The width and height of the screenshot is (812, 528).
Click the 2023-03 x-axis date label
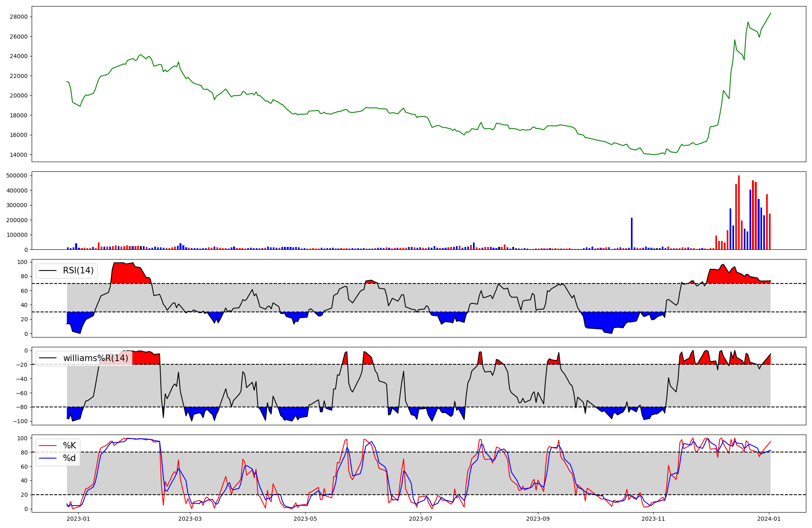click(190, 519)
